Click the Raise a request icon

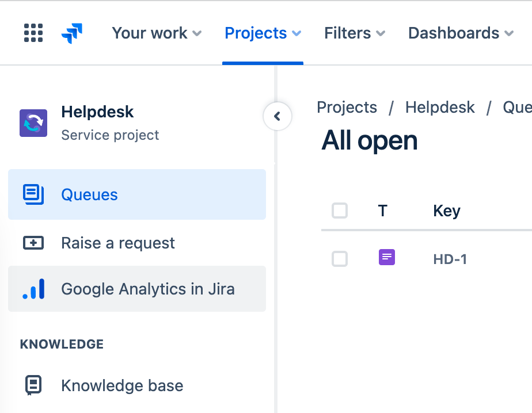pyautogui.click(x=33, y=243)
